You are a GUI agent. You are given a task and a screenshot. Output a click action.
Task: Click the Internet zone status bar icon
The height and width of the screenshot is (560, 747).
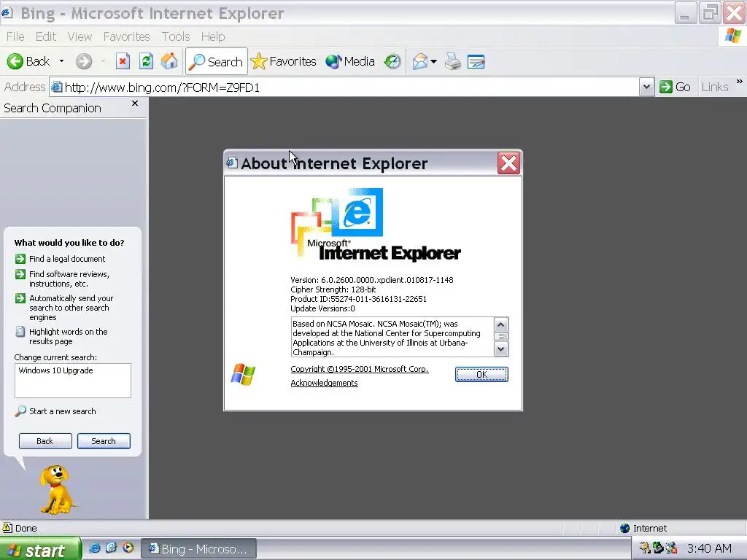[624, 528]
